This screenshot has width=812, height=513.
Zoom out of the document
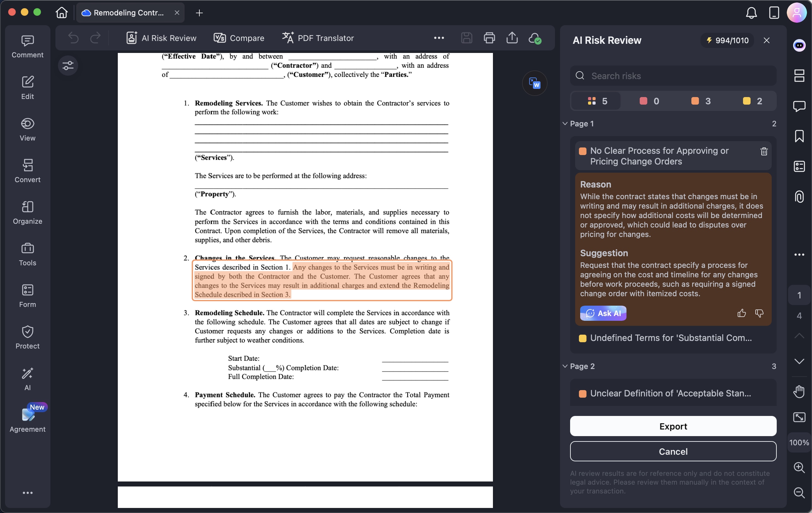799,493
